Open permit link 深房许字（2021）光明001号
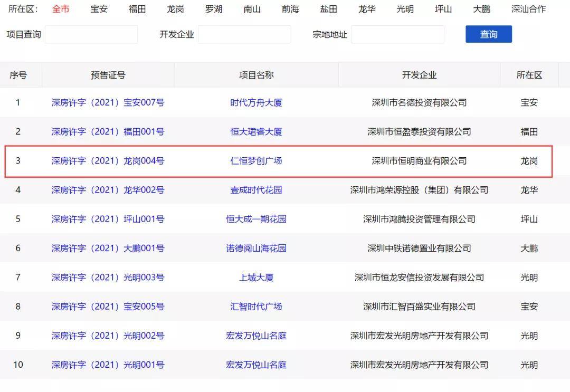This screenshot has width=570, height=392. (108, 365)
